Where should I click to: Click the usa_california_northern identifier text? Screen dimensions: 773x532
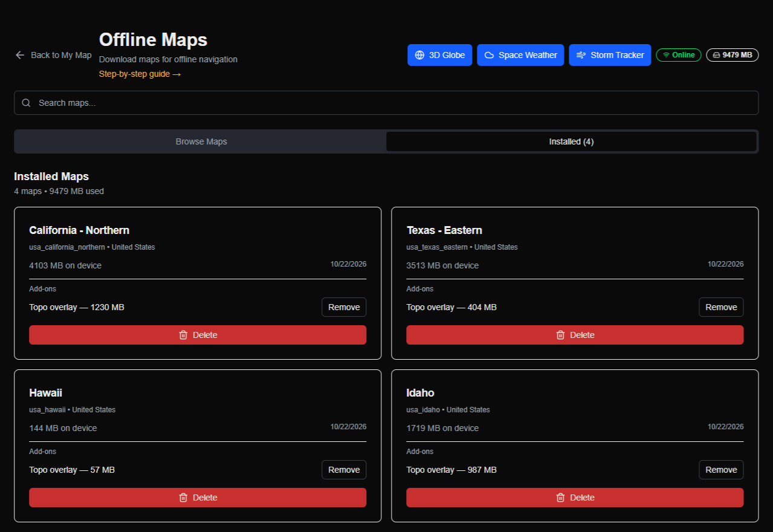67,247
